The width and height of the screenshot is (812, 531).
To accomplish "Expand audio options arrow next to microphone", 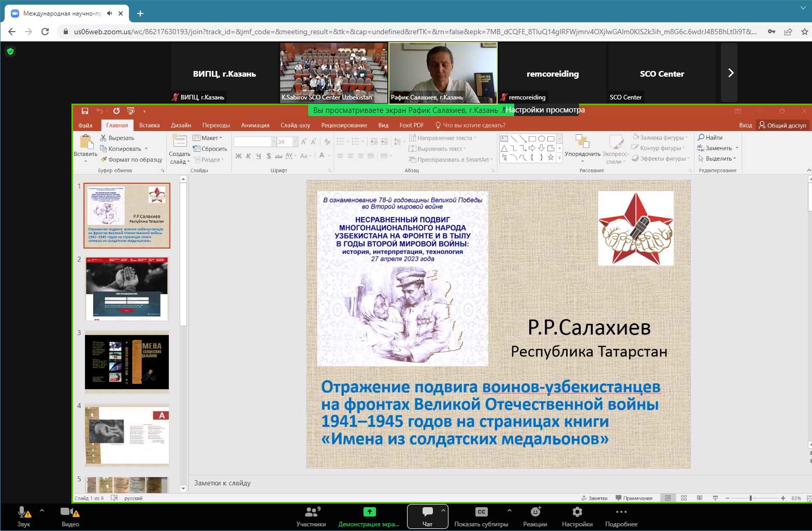I will pyautogui.click(x=42, y=511).
